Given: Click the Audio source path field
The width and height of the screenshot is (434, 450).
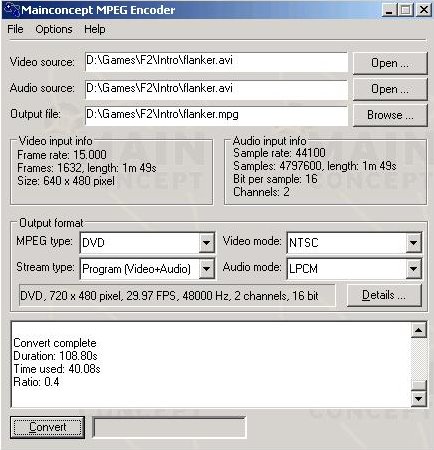Looking at the screenshot, I should (216, 89).
